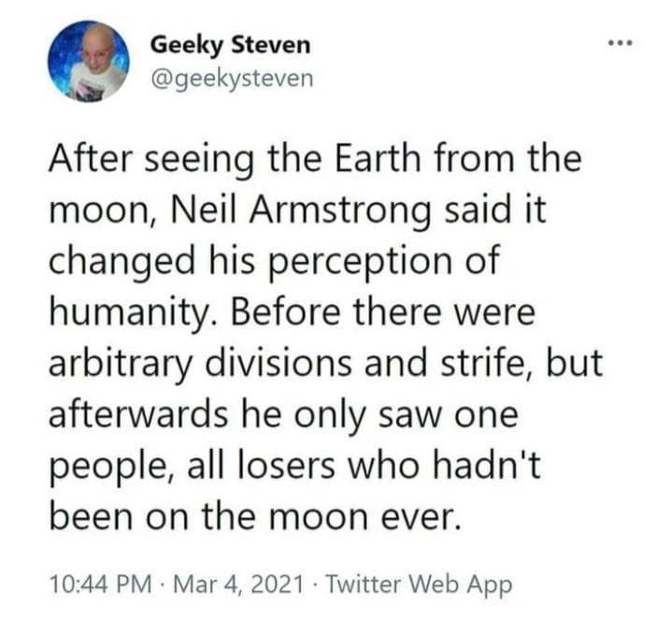Viewport: 672px width, 620px height.
Task: Select the word perception in tweet
Action: tap(374, 260)
